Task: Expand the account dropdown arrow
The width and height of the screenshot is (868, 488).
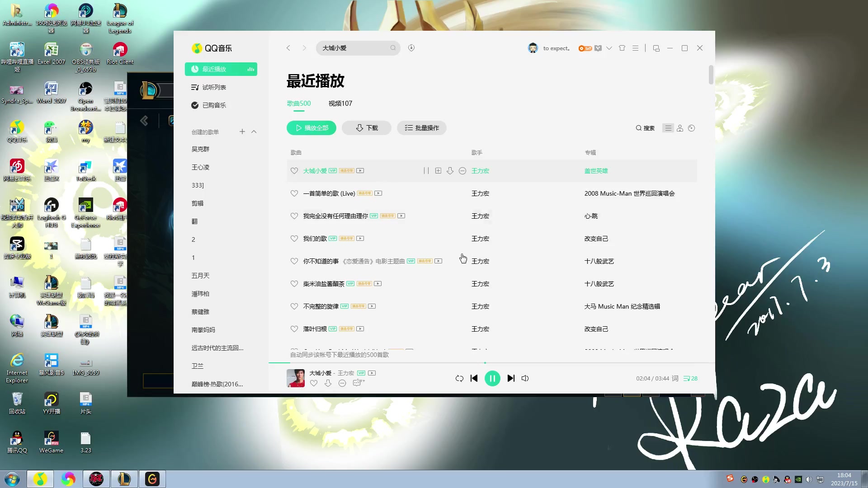Action: point(609,48)
